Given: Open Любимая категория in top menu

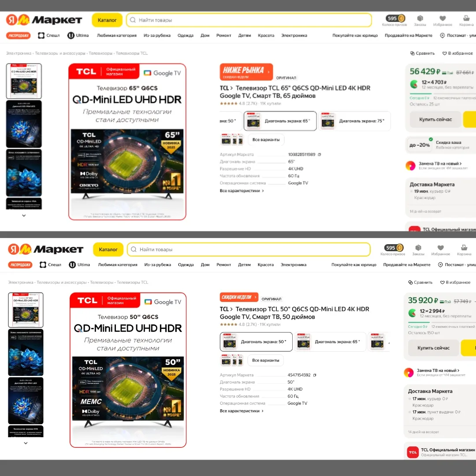Looking at the screenshot, I should (116, 36).
